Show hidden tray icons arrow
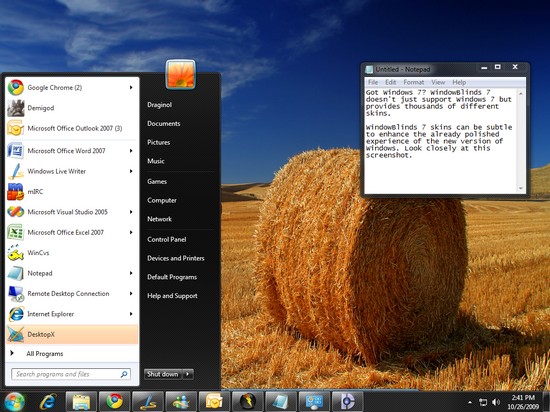Viewport: 550px width, 412px height. tap(470, 402)
